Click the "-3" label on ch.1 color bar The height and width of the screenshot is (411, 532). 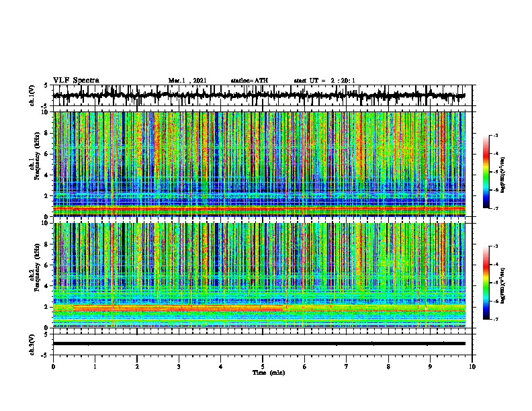point(495,135)
